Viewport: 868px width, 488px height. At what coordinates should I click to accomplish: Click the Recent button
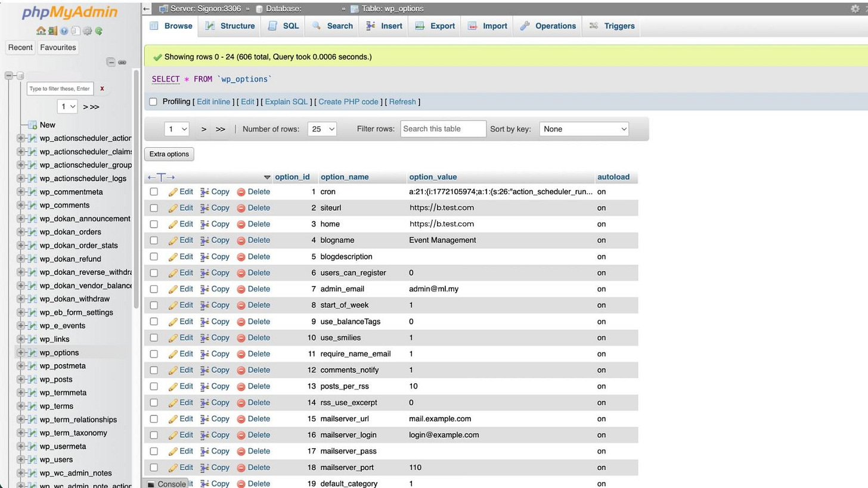20,48
